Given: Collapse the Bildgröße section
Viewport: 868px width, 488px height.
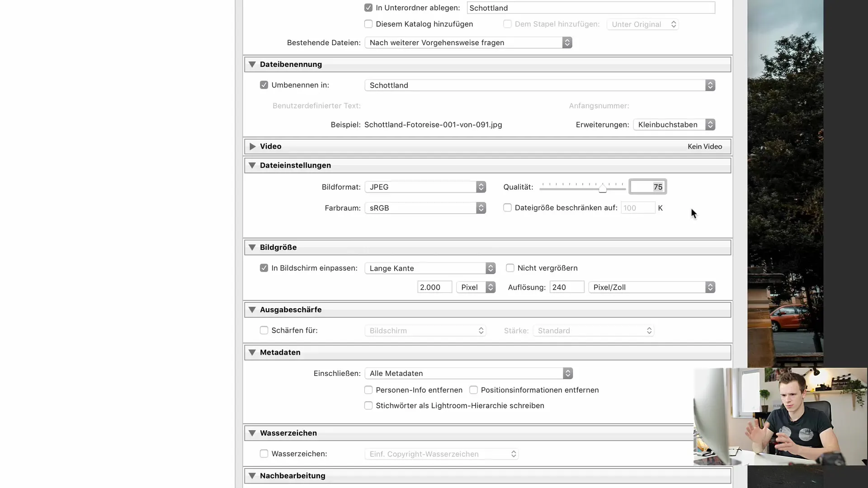Looking at the screenshot, I should [x=252, y=248].
